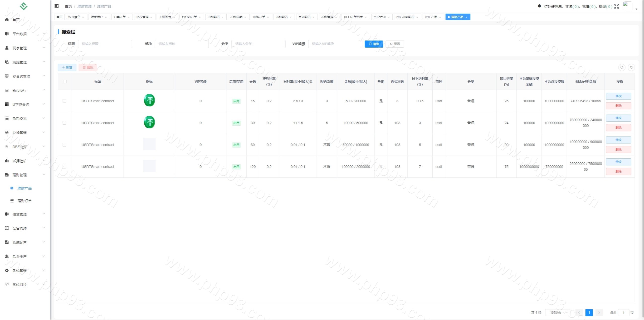This screenshot has height=320, width=644.
Task: Click 修改 for the 30-day product row
Action: (x=618, y=118)
